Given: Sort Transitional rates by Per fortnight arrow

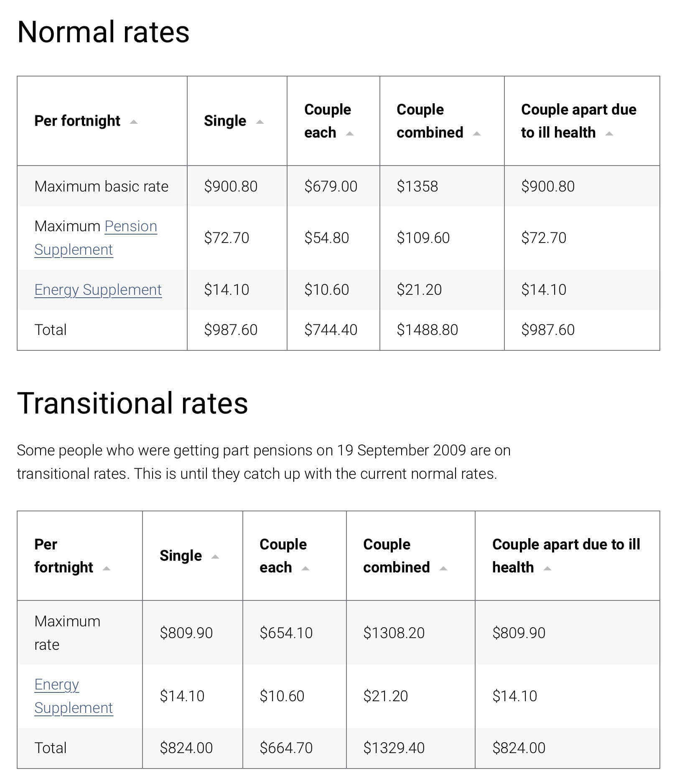Looking at the screenshot, I should point(107,569).
